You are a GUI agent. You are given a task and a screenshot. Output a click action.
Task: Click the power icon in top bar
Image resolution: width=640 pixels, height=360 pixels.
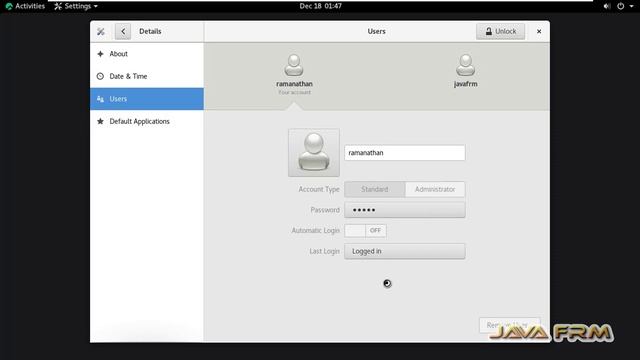click(620, 6)
